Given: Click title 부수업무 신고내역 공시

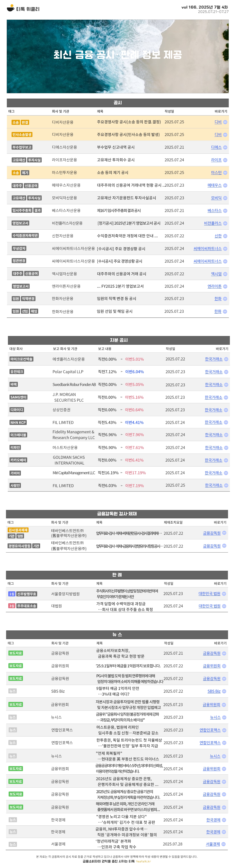Looking at the screenshot, I should pyautogui.click(x=116, y=147).
